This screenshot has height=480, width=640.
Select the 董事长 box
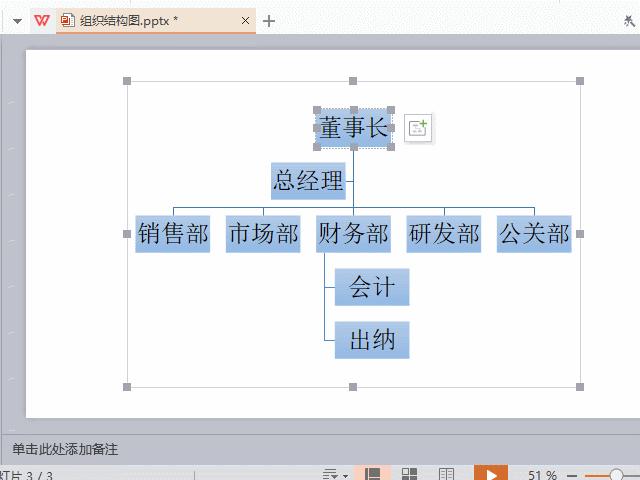tap(353, 128)
